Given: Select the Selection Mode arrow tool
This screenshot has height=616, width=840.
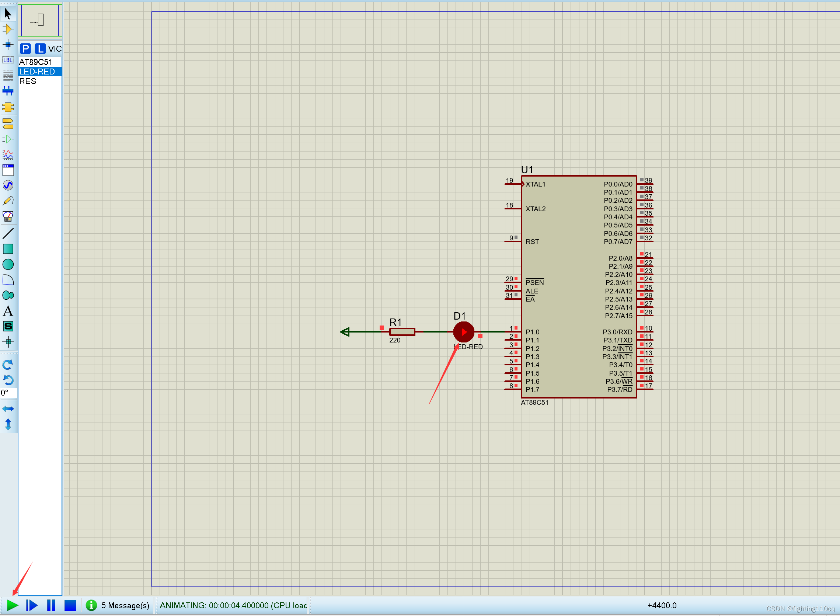Looking at the screenshot, I should coord(8,14).
